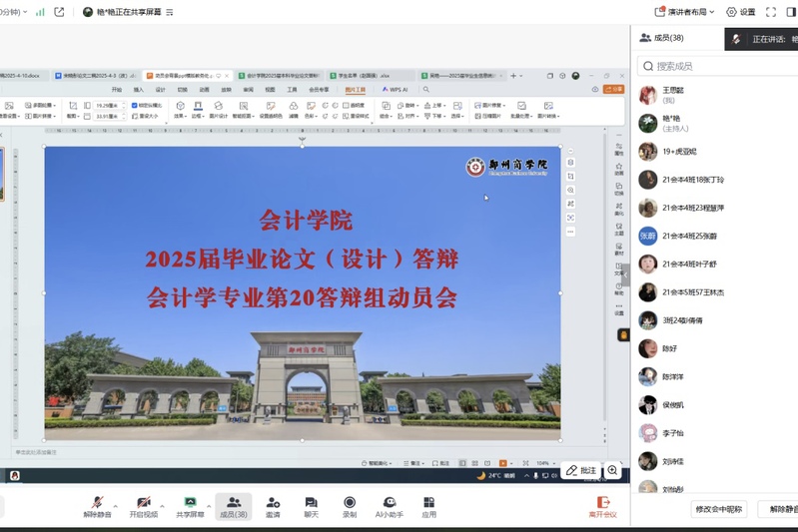The height and width of the screenshot is (532, 798).
Task: Toggle the 成员(38) members panel
Action: tap(233, 502)
